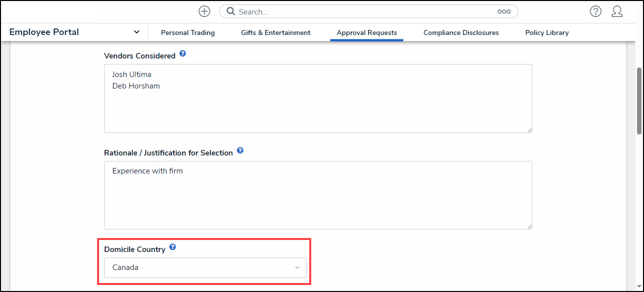Expand the Employee Portal dropdown
644x292 pixels.
(137, 32)
